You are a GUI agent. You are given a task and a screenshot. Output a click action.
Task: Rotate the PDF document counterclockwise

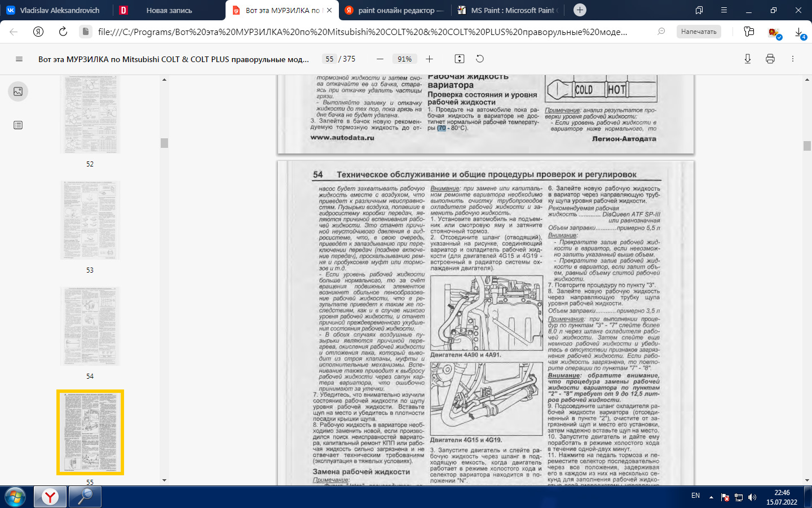pyautogui.click(x=480, y=59)
